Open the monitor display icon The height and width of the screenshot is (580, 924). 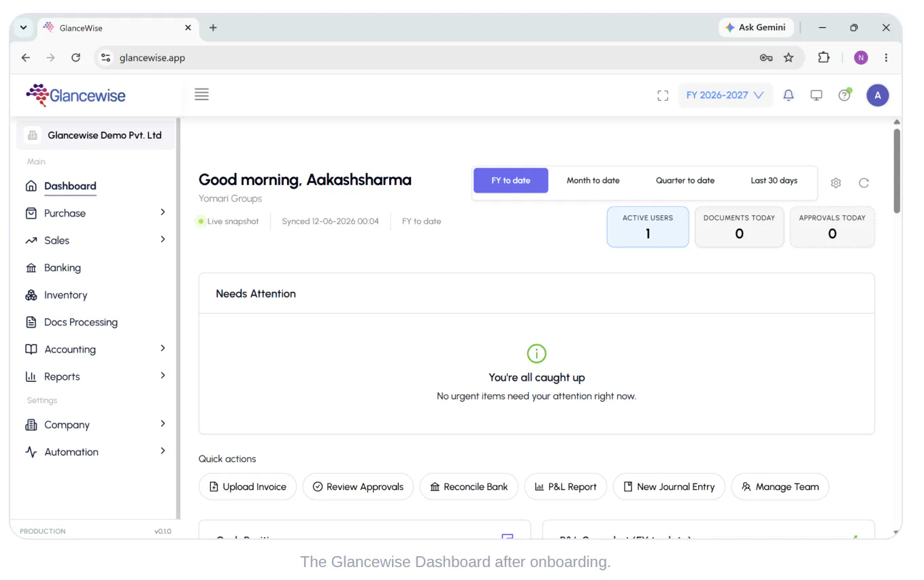pos(816,95)
